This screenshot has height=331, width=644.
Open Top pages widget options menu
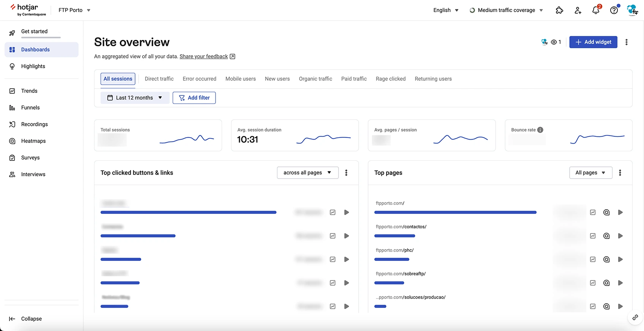pyautogui.click(x=620, y=173)
